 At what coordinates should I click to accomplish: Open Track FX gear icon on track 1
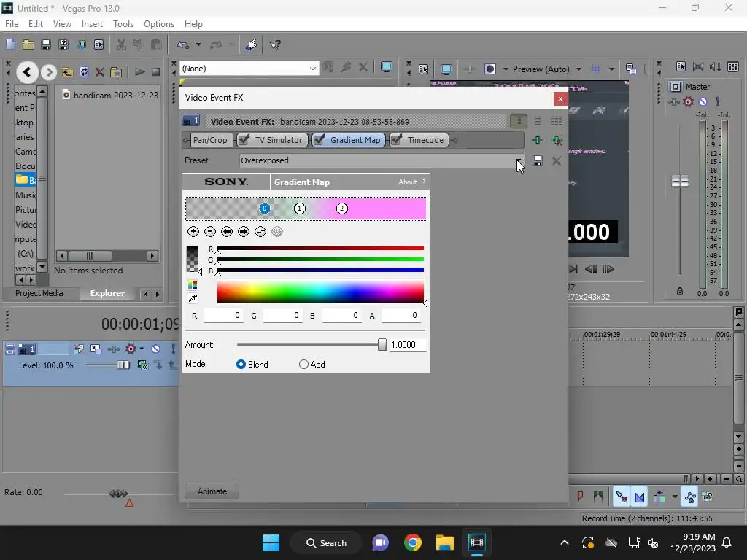click(x=131, y=349)
